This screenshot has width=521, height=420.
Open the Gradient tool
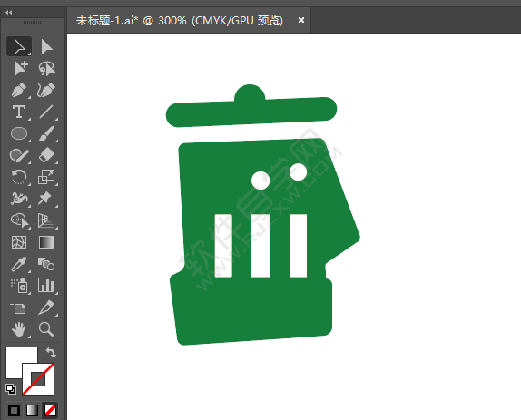coord(46,242)
